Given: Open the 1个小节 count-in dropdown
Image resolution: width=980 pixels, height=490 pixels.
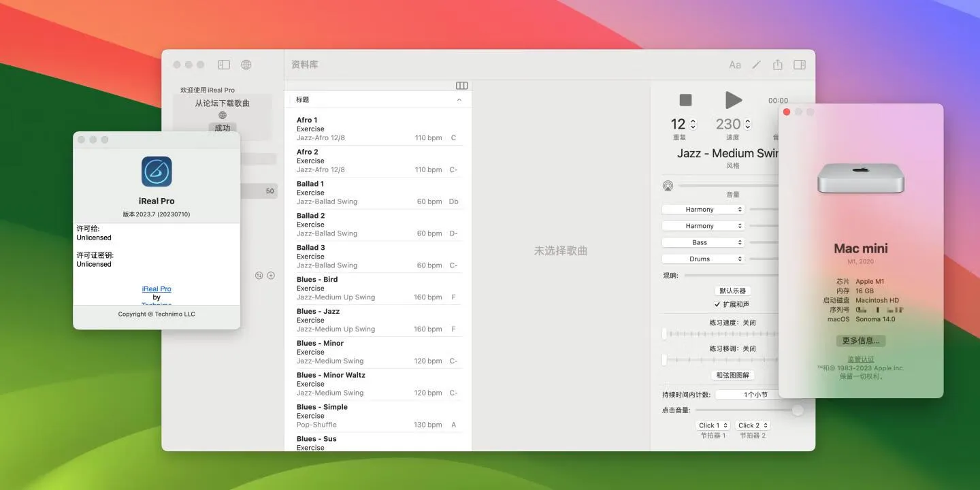Looking at the screenshot, I should click(747, 395).
